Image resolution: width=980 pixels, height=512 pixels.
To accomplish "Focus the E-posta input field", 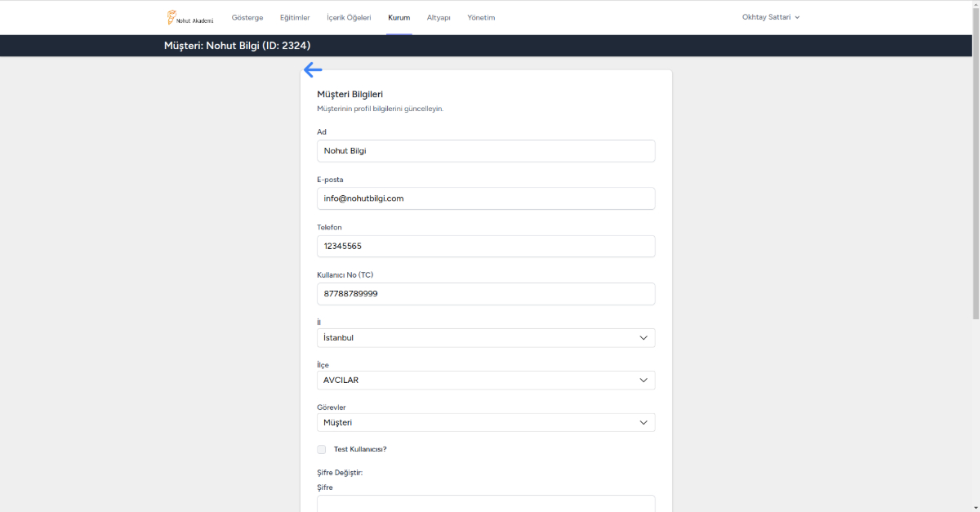I will click(485, 198).
